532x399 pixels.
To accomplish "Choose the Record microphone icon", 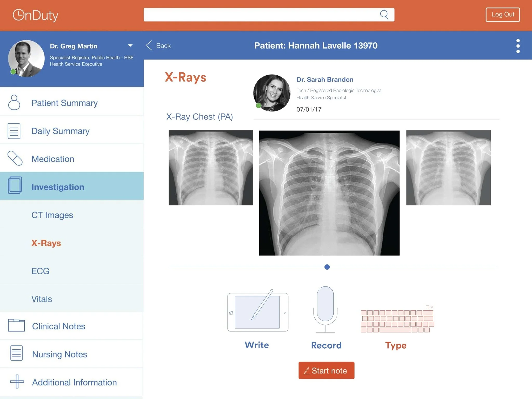I will 325,309.
